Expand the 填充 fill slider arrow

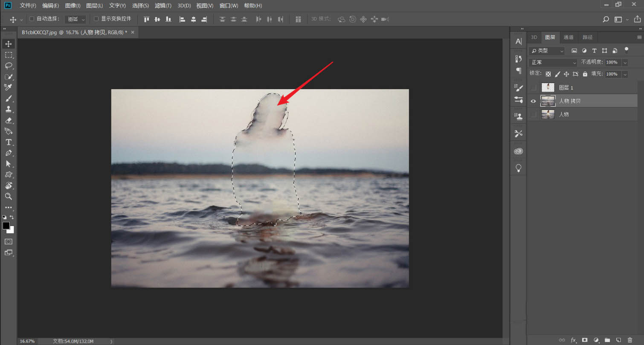[625, 74]
